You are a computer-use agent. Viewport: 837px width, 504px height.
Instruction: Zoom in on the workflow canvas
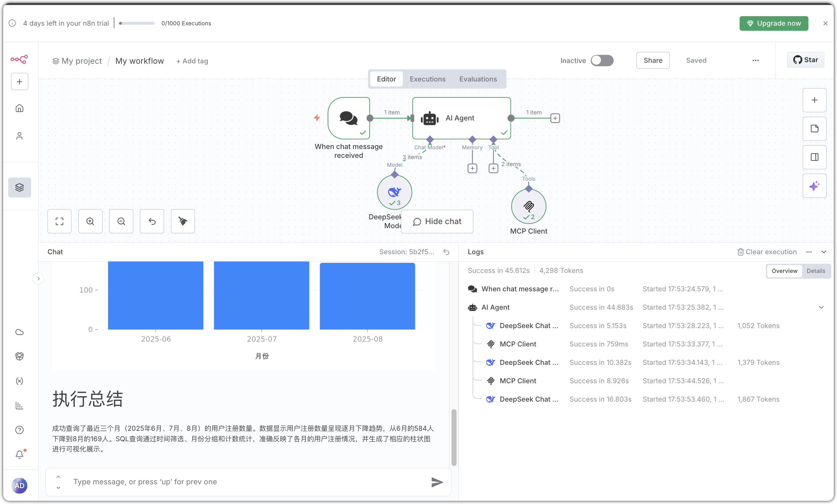[x=90, y=221]
